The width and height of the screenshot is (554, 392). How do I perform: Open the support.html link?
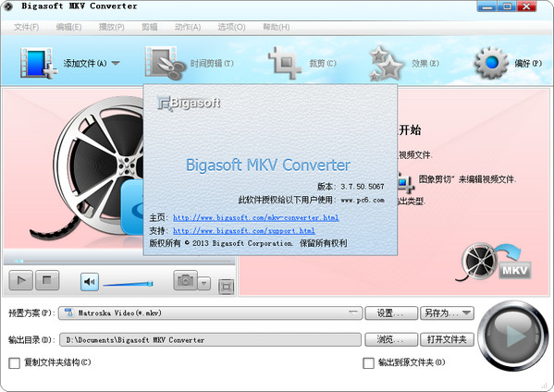coord(244,230)
